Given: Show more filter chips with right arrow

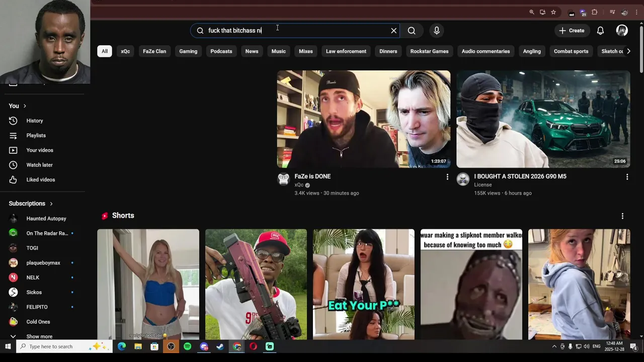Looking at the screenshot, I should click(x=628, y=51).
